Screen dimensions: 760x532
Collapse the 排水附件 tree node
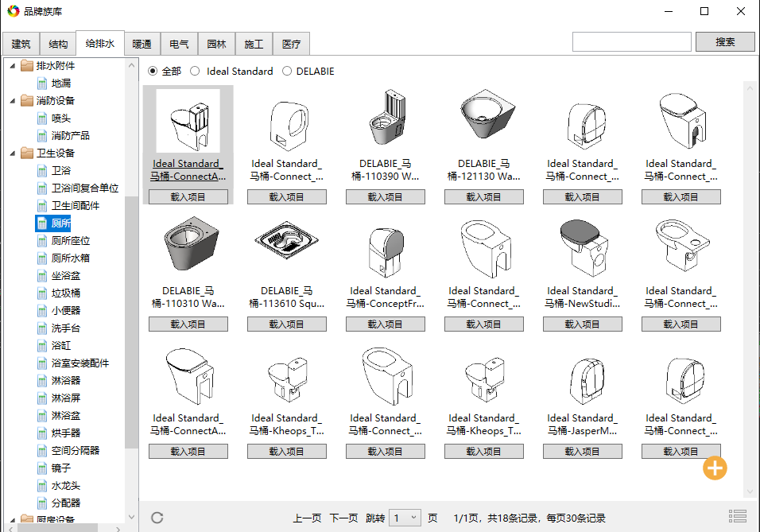[x=13, y=66]
